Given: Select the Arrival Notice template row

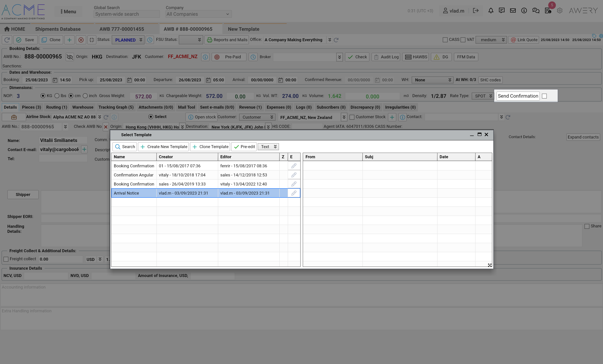Looking at the screenshot, I should coord(134,193).
